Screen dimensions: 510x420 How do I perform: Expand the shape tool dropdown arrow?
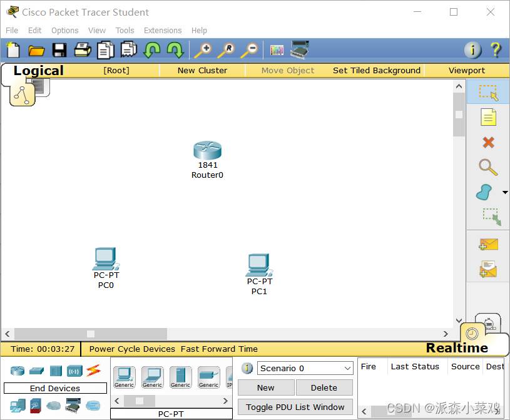click(505, 192)
